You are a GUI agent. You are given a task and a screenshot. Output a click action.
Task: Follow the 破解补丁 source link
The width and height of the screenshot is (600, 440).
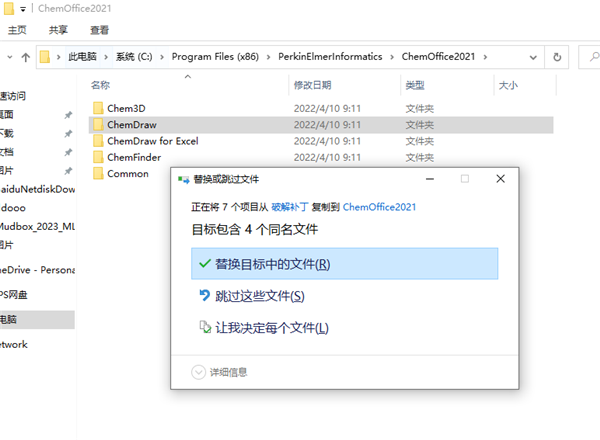tap(290, 207)
